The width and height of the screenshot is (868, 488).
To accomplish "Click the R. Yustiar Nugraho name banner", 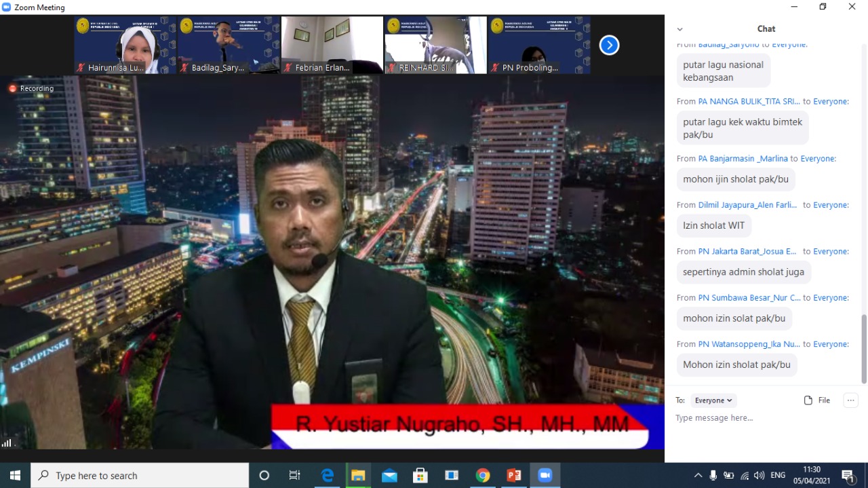I will (462, 426).
